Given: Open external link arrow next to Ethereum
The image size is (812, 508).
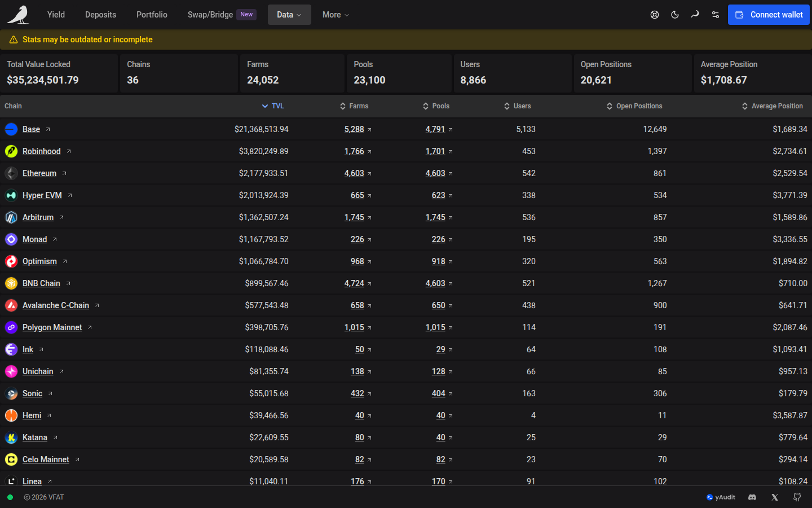Looking at the screenshot, I should coord(64,173).
